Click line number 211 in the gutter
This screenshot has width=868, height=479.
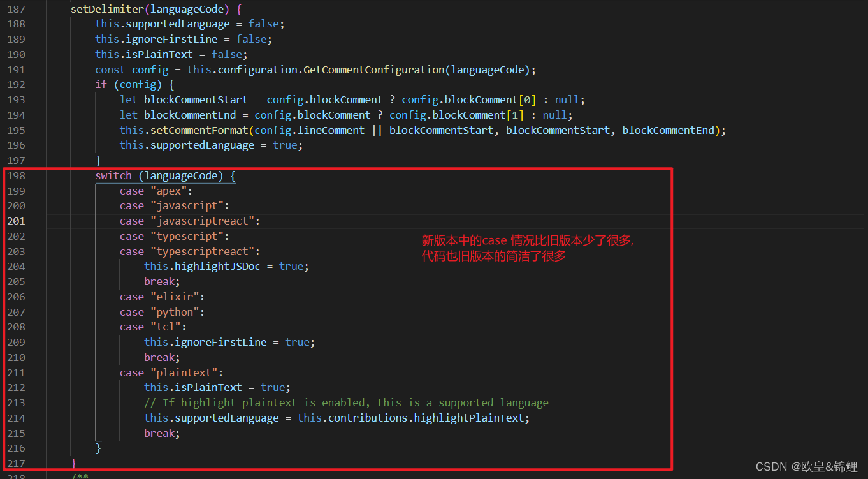coord(16,373)
